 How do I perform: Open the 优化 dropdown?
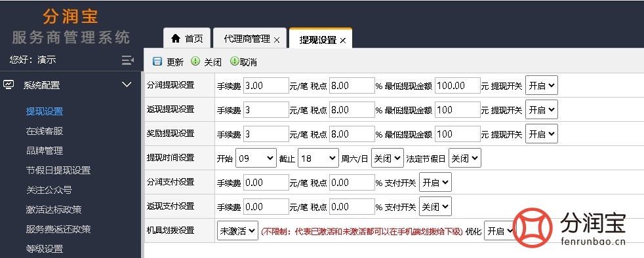(x=500, y=230)
